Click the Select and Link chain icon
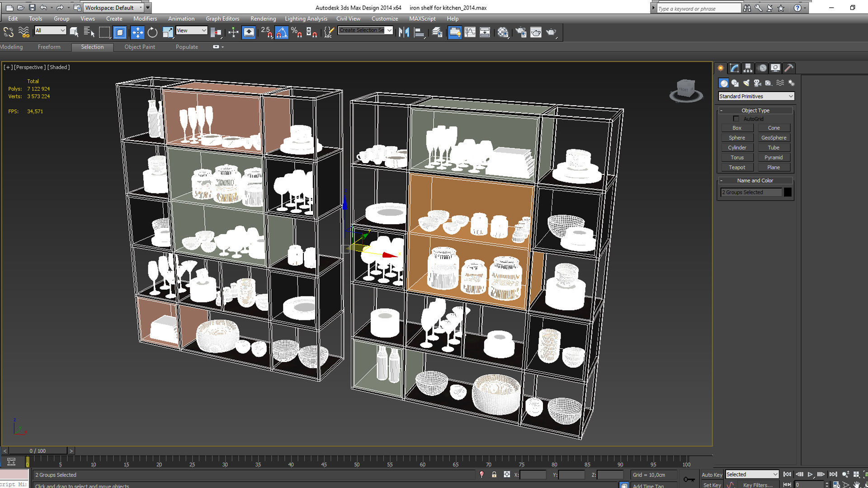Viewport: 868px width, 488px height. [x=8, y=32]
